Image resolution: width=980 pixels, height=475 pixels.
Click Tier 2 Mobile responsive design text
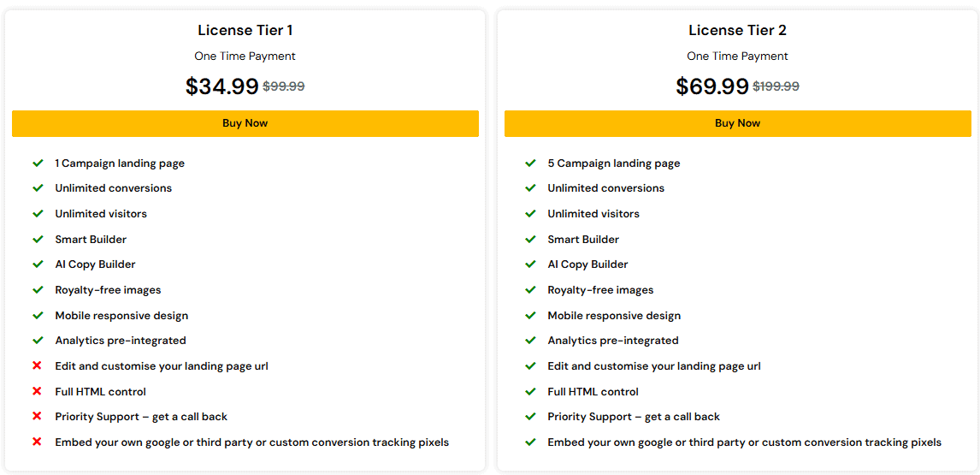tap(614, 316)
